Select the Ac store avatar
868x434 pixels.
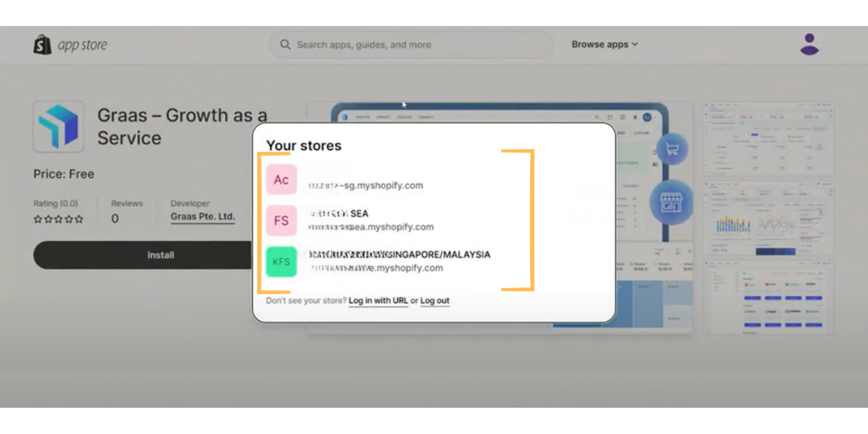(281, 180)
